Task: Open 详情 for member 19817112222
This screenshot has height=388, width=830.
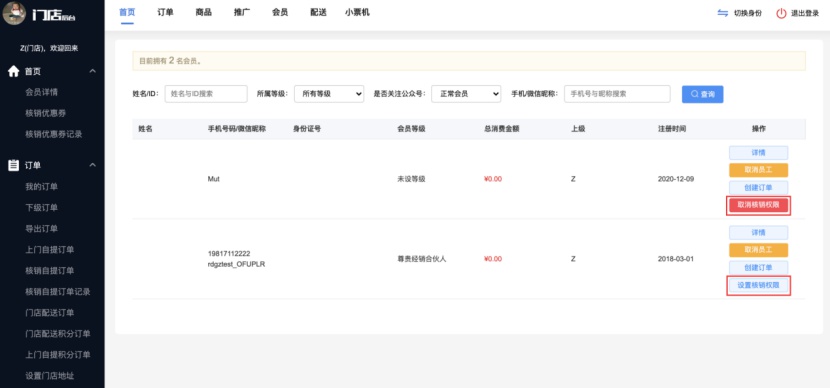Action: (759, 232)
